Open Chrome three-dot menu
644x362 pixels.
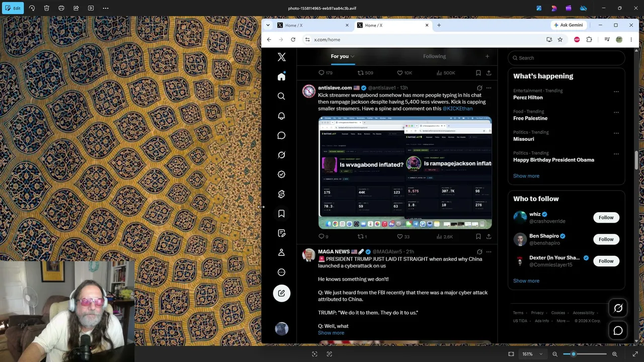click(x=631, y=40)
